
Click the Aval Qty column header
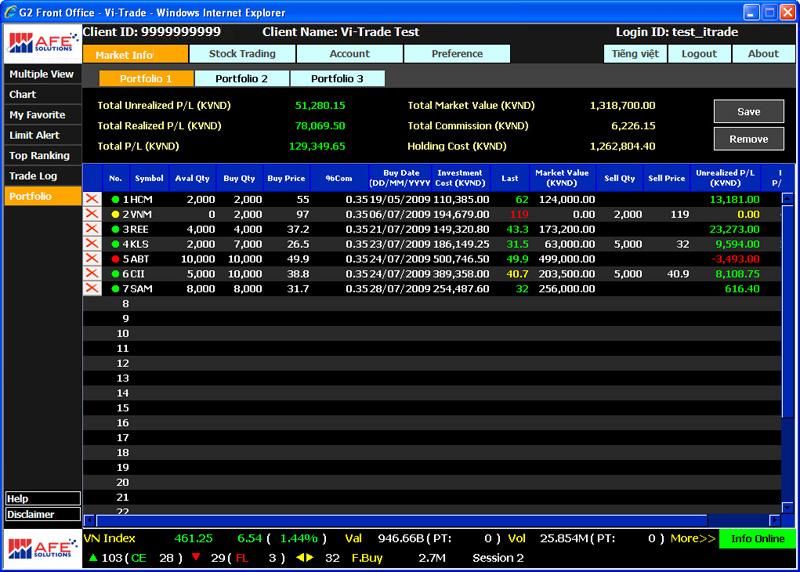click(192, 178)
